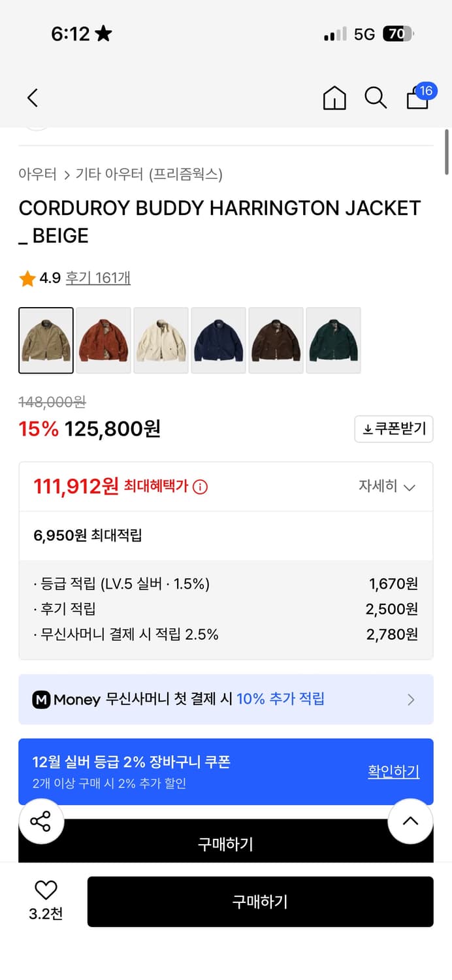
Task: Go back using the back arrow
Action: click(33, 97)
